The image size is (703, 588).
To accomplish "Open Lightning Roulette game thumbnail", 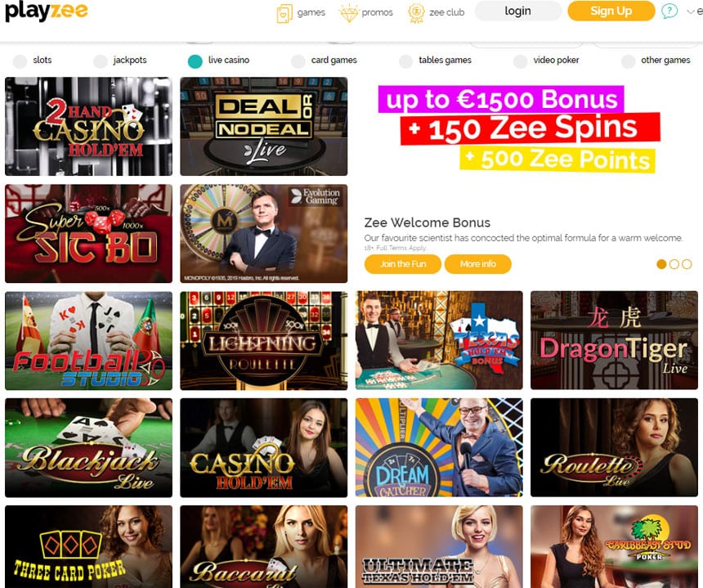I will (263, 340).
